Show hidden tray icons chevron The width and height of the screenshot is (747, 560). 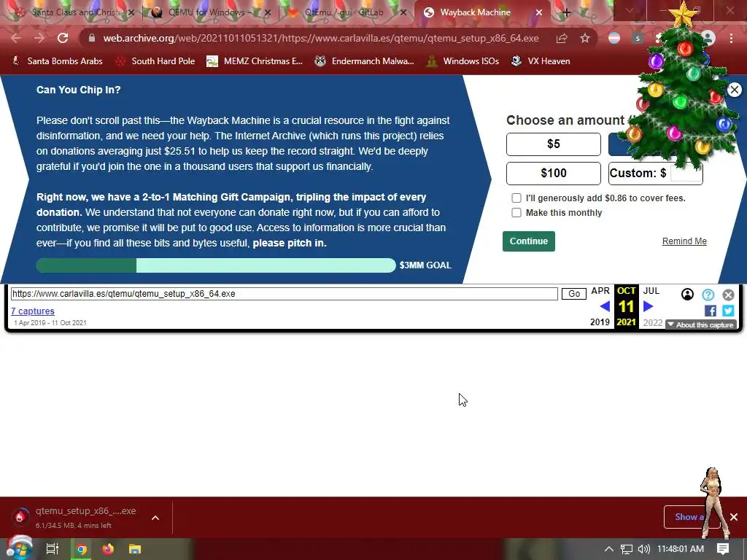pos(608,549)
